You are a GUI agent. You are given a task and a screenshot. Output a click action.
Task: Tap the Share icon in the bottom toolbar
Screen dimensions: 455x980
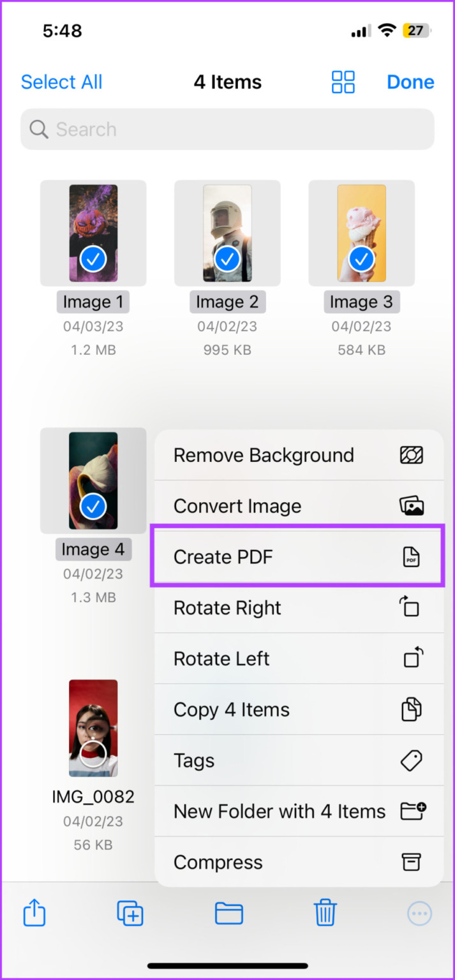(34, 914)
